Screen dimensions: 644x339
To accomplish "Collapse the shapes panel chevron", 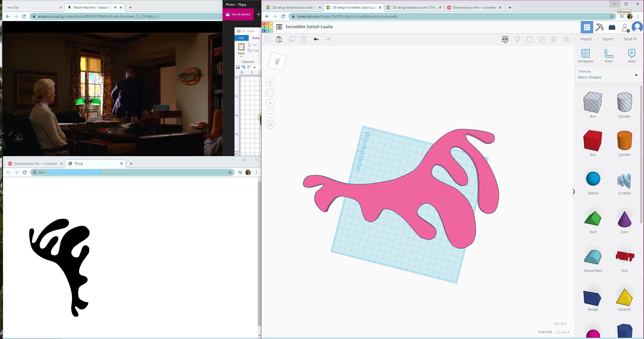I will coord(574,192).
